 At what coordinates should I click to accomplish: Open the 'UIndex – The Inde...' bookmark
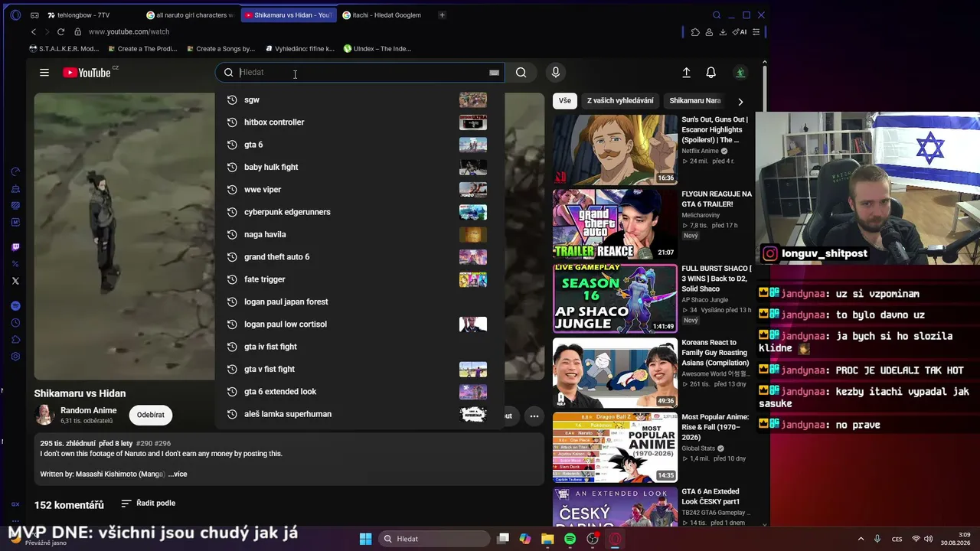point(377,49)
